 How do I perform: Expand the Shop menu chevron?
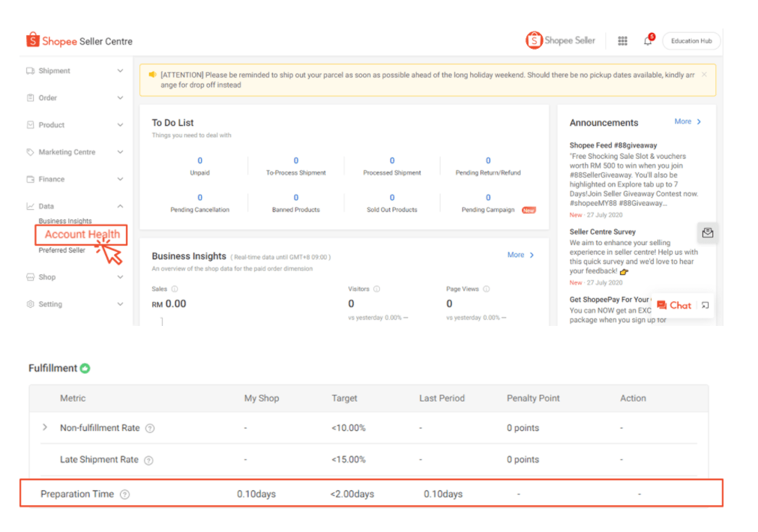tap(120, 277)
